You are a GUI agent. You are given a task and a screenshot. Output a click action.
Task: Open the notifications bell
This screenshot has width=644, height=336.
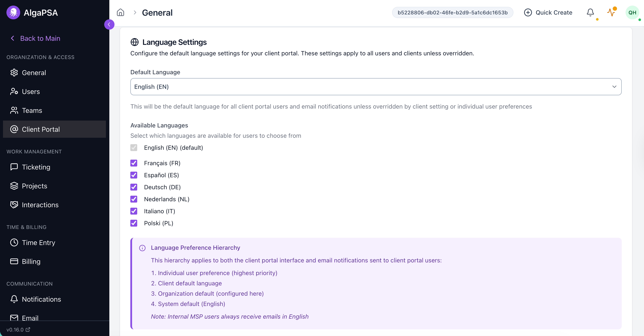click(590, 12)
